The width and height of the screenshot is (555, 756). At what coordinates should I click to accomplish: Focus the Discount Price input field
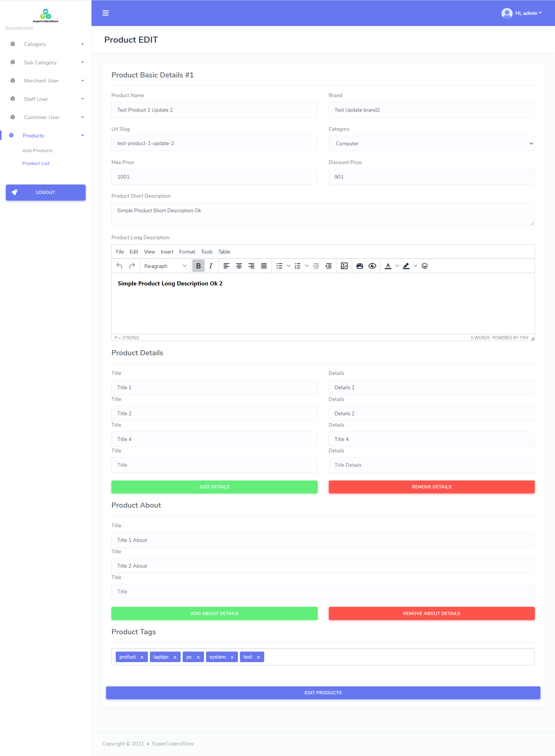[431, 177]
